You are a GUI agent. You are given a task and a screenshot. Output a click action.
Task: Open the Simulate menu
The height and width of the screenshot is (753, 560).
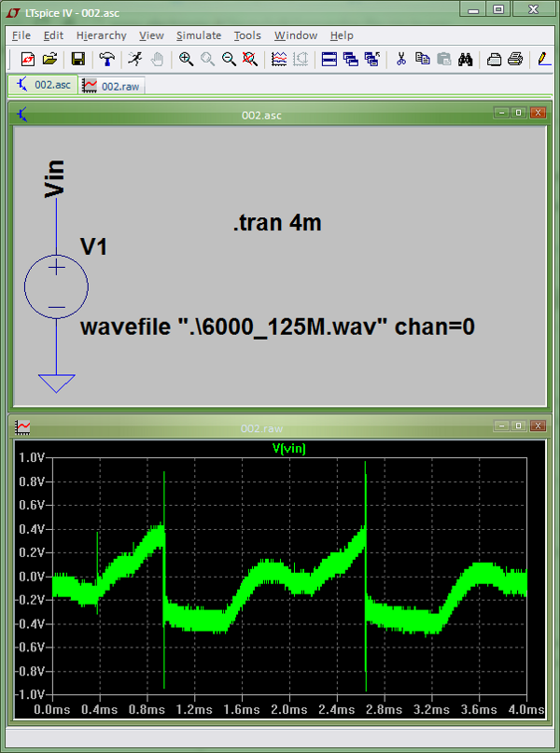tap(199, 35)
